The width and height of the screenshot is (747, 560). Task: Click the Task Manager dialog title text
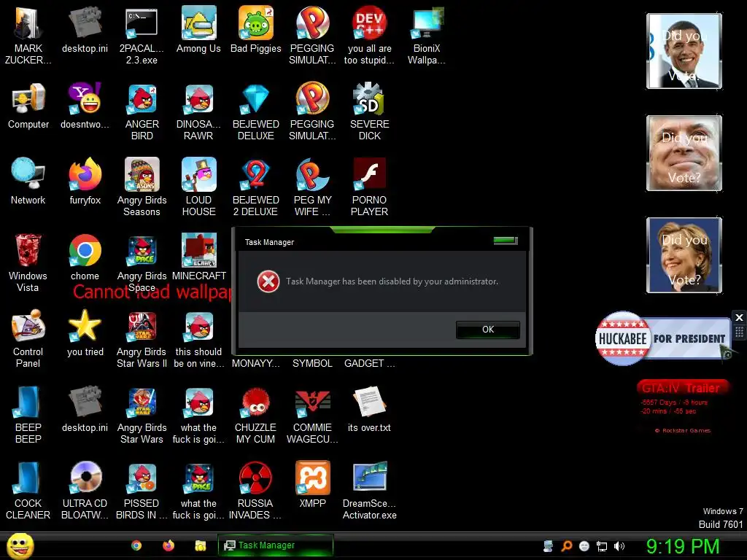point(269,242)
